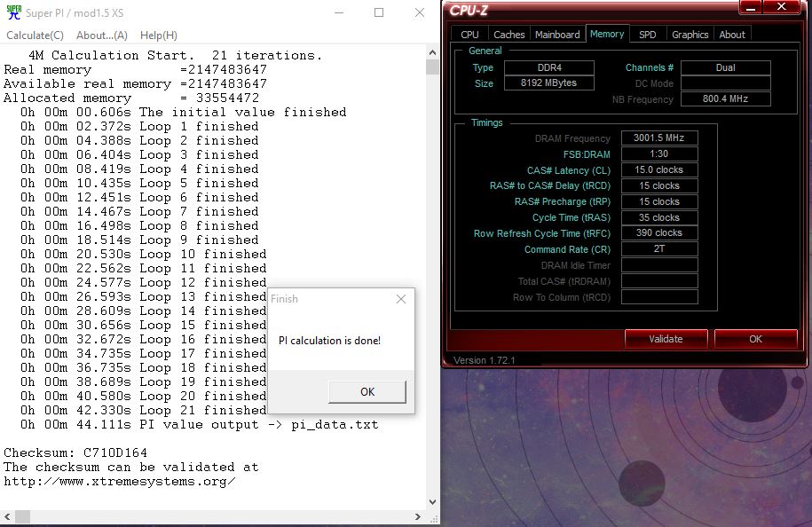Close the Finish dialog with its X
Viewport: 812px width, 527px height.
click(x=401, y=299)
